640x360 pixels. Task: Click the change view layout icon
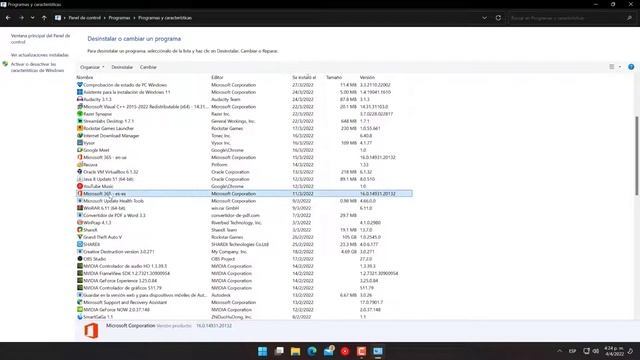pyautogui.click(x=611, y=67)
